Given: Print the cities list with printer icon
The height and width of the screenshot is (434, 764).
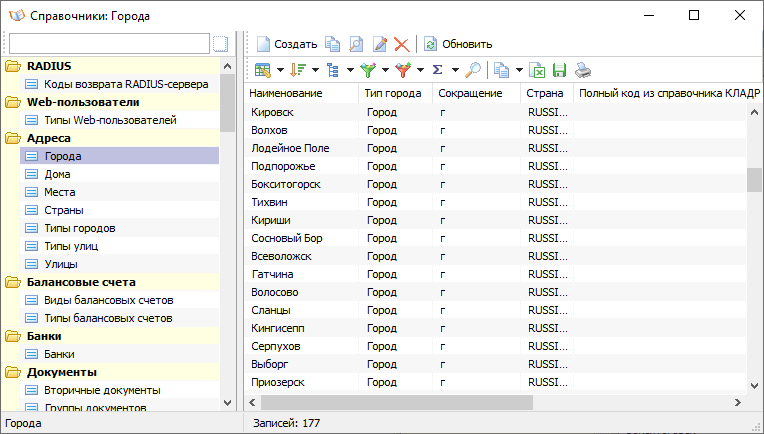Looking at the screenshot, I should (583, 71).
